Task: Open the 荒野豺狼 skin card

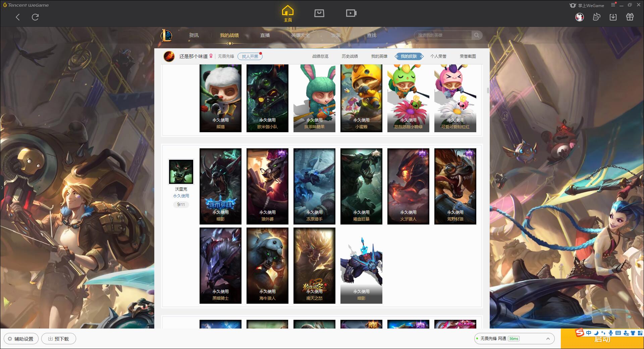Action: [x=455, y=186]
